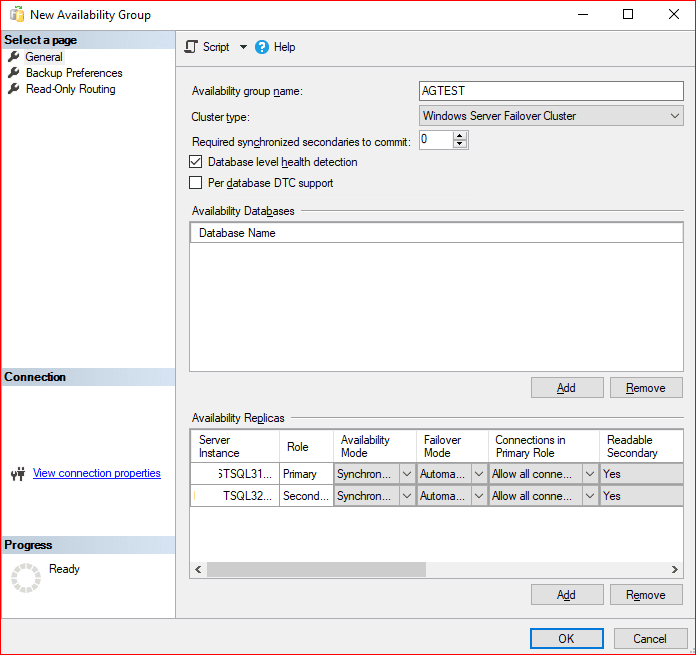Increase required synchronized secondaries with up arrow

pos(460,136)
